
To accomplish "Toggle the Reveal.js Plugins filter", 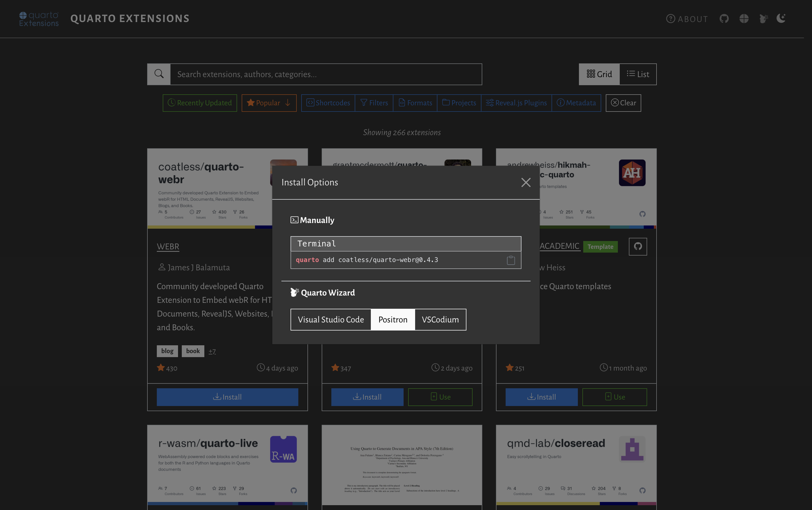I will point(516,103).
